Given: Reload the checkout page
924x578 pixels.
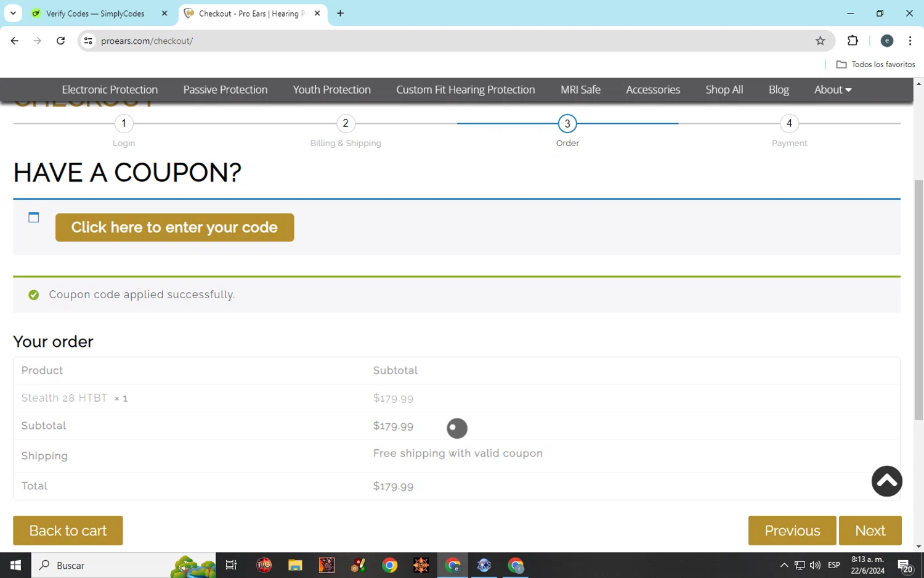Looking at the screenshot, I should coord(60,41).
